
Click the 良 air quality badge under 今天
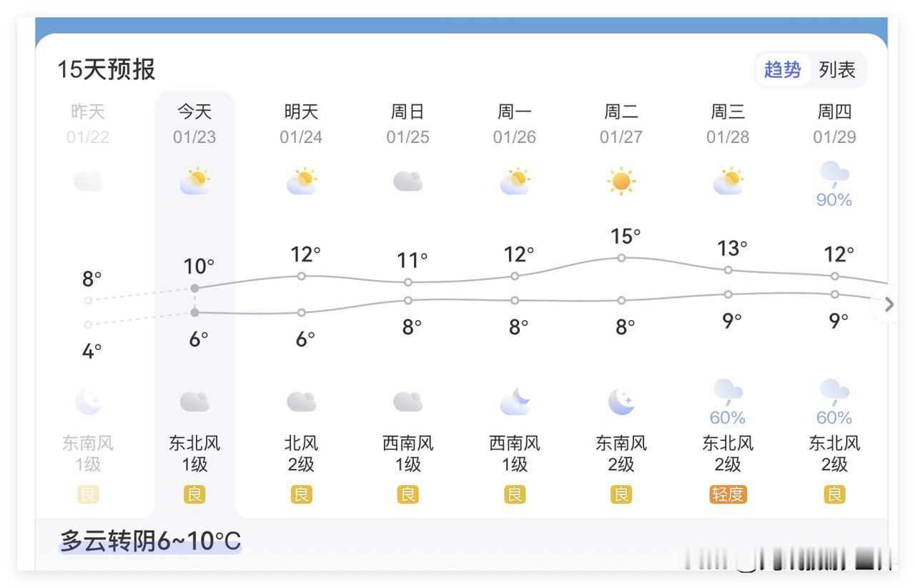[194, 493]
